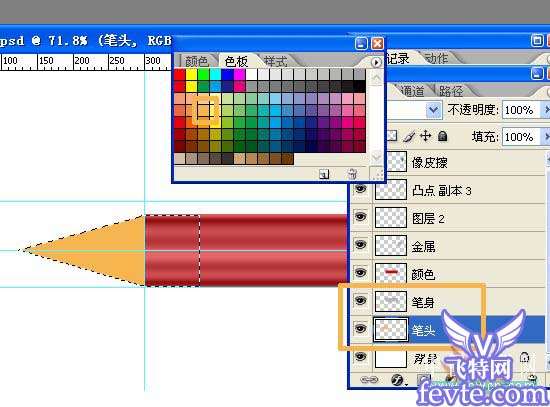Click the delete swatch trash icon

tap(352, 173)
